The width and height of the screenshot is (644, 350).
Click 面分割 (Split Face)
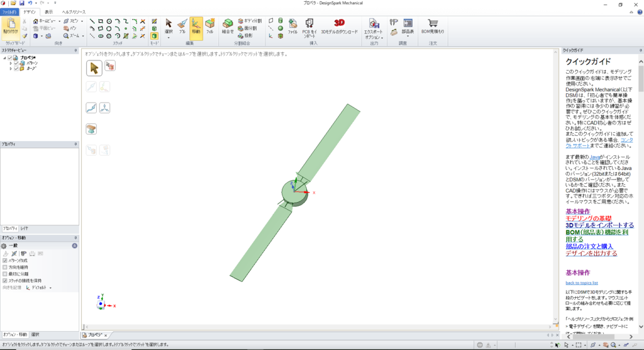click(x=247, y=28)
